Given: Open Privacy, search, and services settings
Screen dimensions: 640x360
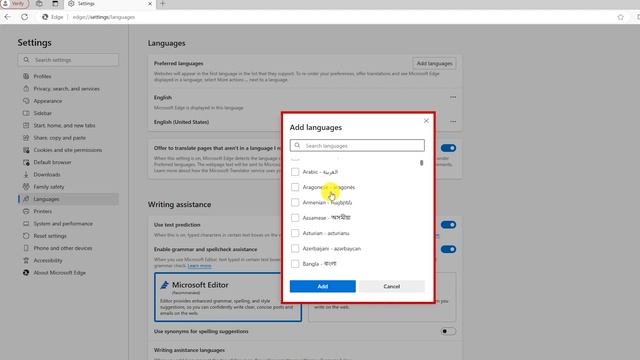Looking at the screenshot, I should [68, 89].
